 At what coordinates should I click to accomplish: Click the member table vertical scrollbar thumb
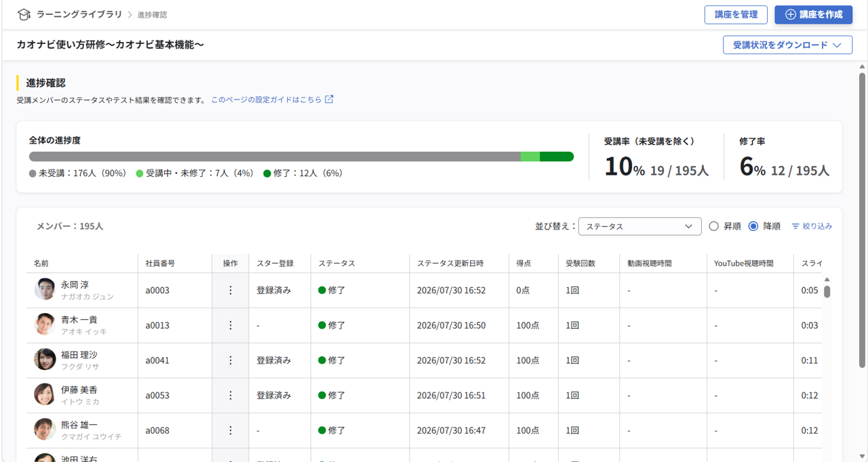[x=827, y=291]
